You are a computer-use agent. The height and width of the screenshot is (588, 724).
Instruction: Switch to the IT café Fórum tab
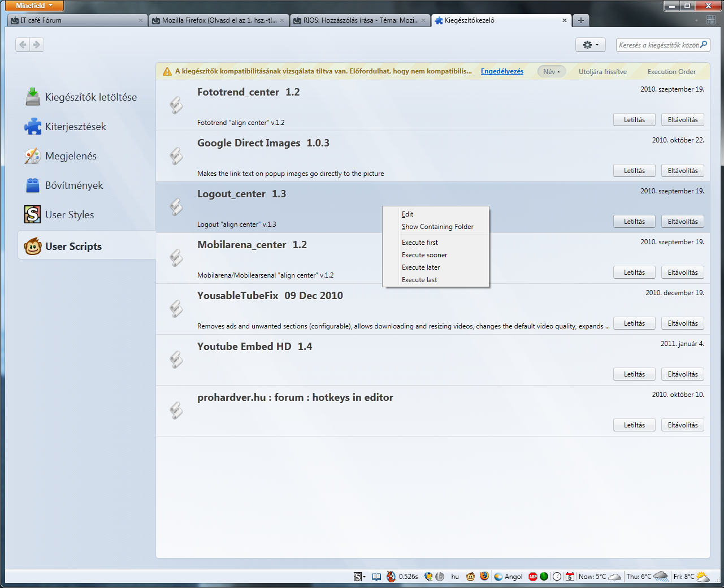pyautogui.click(x=77, y=20)
